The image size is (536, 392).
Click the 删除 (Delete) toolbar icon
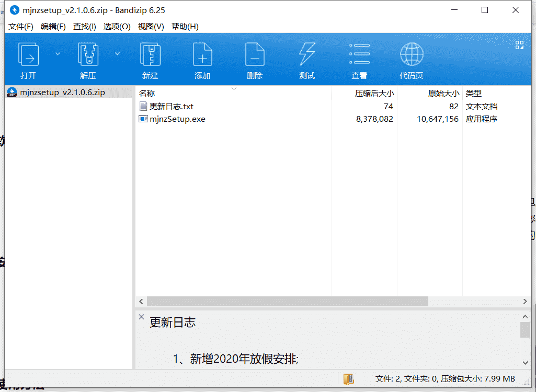tap(255, 54)
